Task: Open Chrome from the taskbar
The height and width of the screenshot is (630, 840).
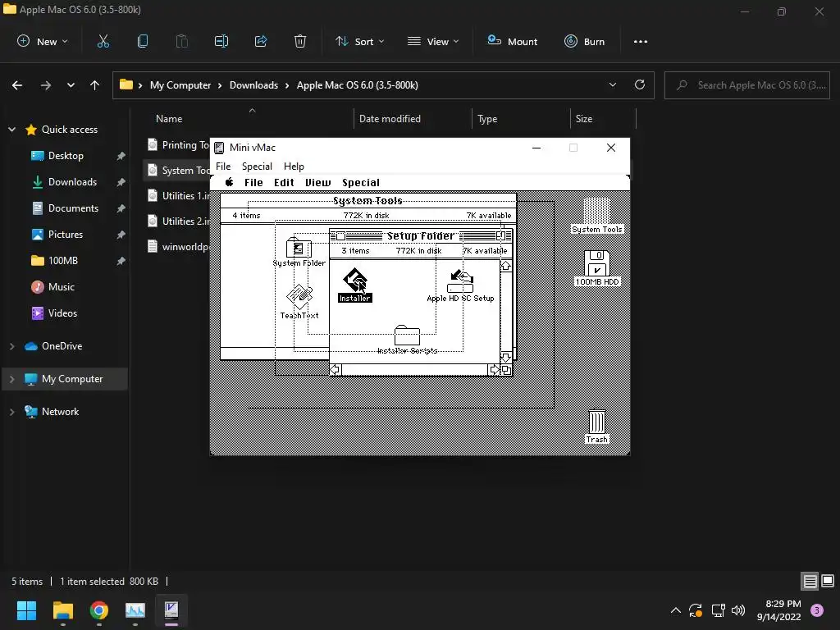Action: click(99, 610)
